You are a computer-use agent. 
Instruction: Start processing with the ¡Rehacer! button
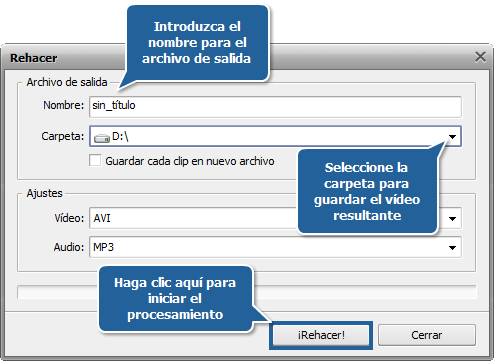321,335
